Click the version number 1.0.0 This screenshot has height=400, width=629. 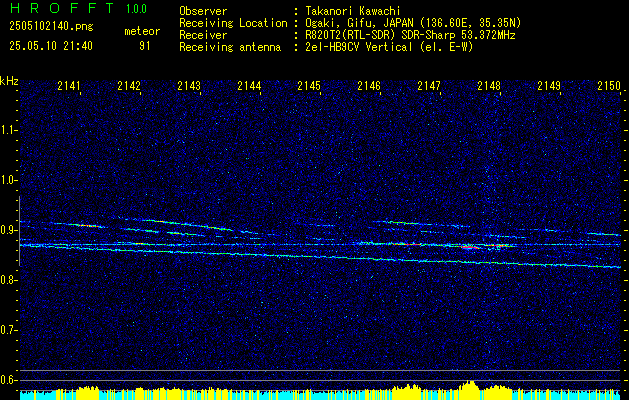(x=136, y=9)
